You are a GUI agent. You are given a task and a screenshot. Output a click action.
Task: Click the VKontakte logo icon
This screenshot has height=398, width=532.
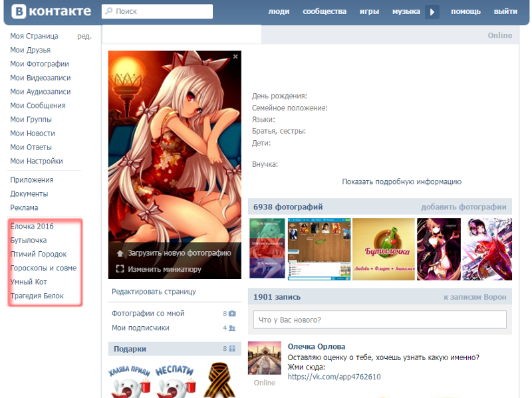point(19,11)
